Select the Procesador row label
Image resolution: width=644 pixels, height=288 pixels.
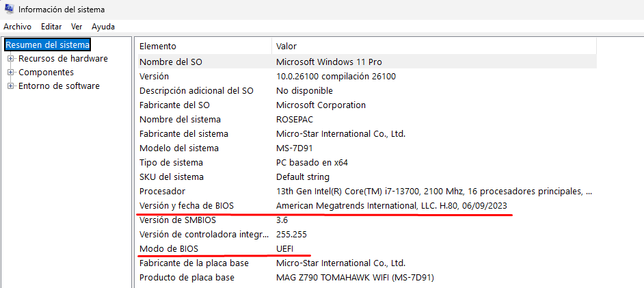162,192
